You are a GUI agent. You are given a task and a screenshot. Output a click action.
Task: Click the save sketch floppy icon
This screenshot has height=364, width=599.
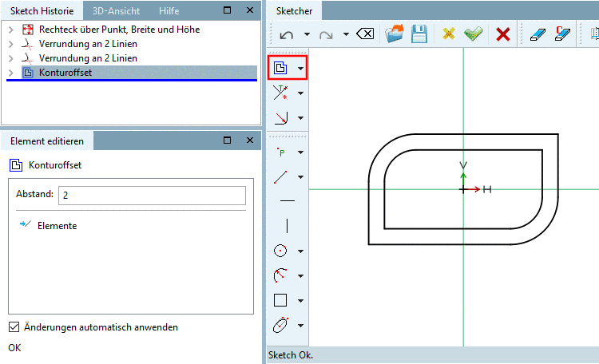pyautogui.click(x=419, y=34)
